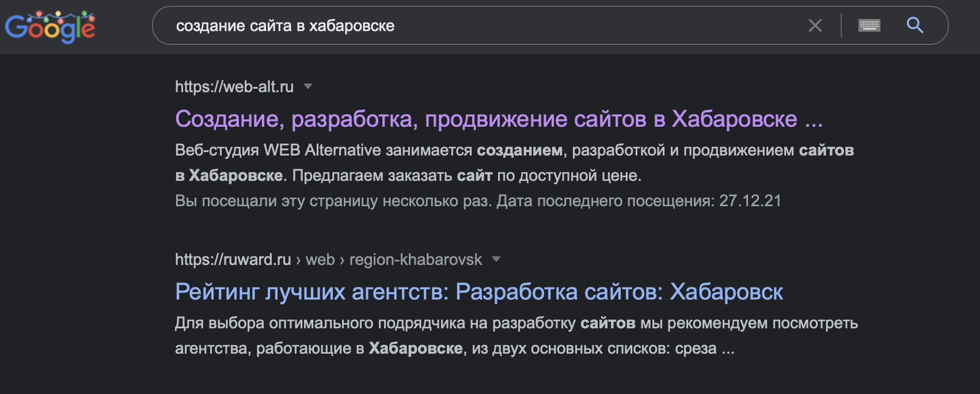Click inside the search box text

click(285, 26)
